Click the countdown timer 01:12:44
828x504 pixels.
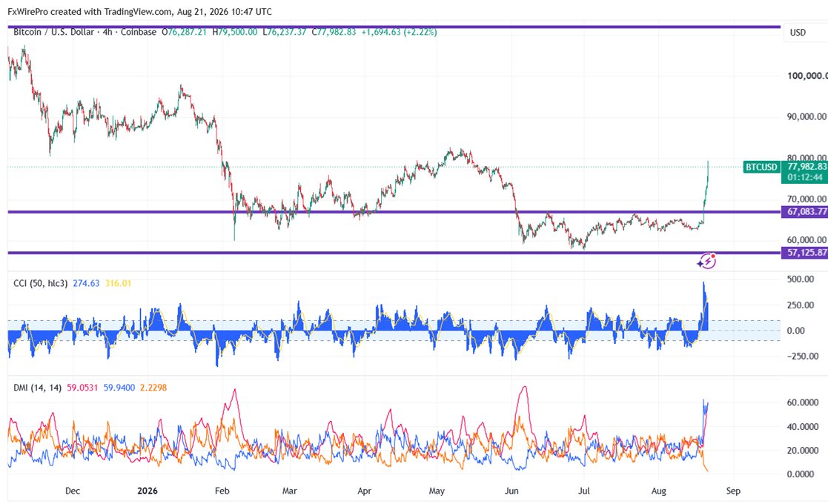click(x=805, y=177)
